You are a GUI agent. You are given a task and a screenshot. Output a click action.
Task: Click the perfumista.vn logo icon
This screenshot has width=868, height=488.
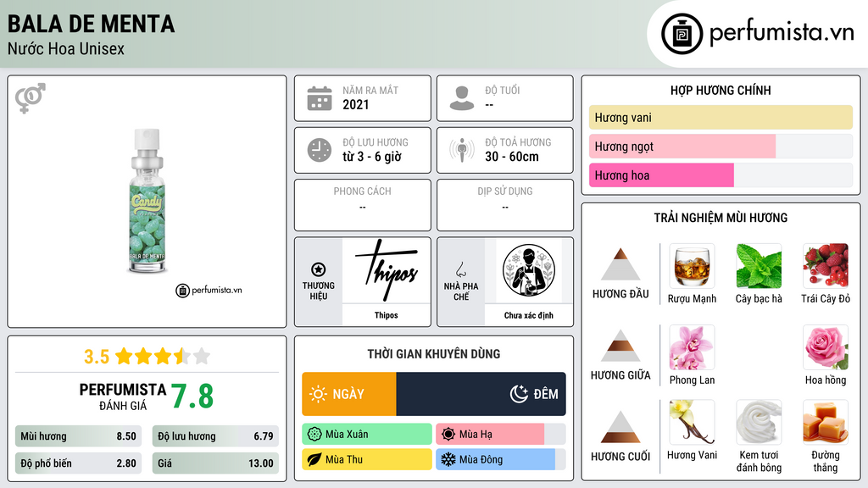[x=682, y=34]
